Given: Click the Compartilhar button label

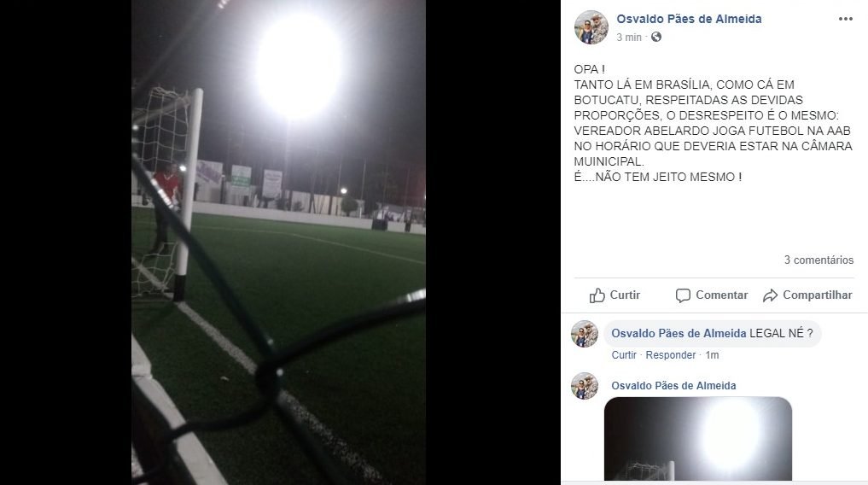Looking at the screenshot, I should pos(817,295).
